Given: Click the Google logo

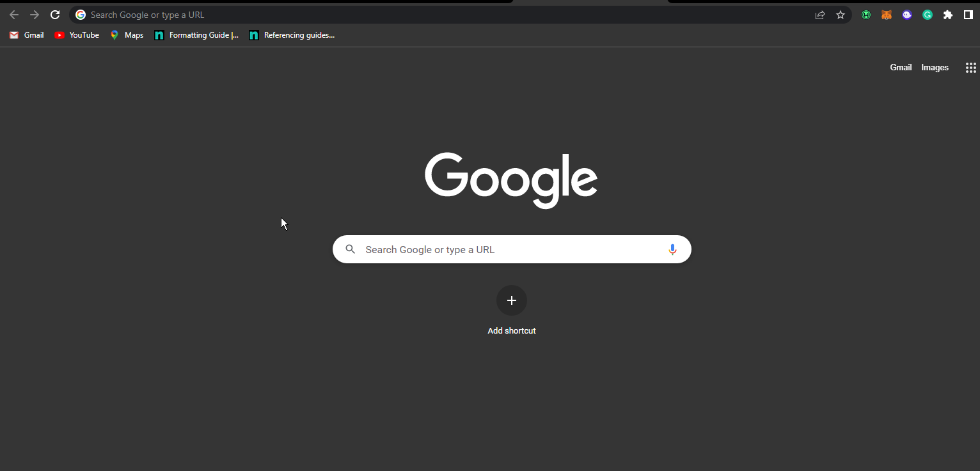Looking at the screenshot, I should 511,180.
